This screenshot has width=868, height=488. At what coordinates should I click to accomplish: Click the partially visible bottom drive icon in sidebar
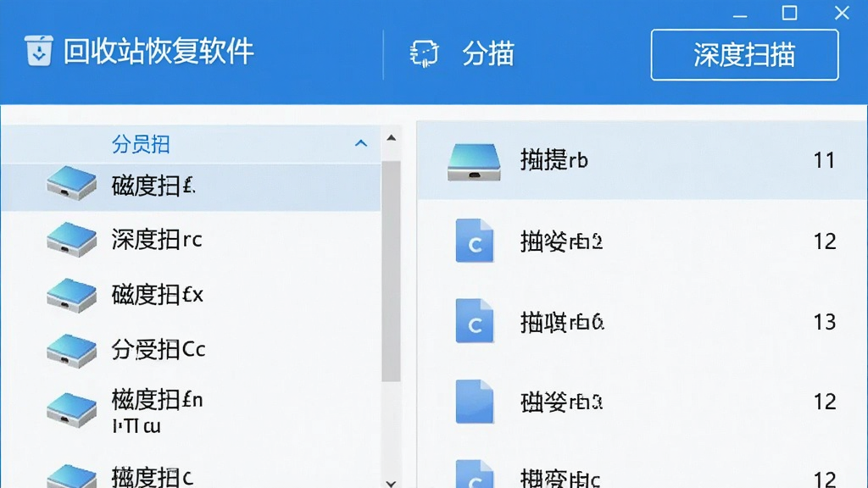coord(71,476)
